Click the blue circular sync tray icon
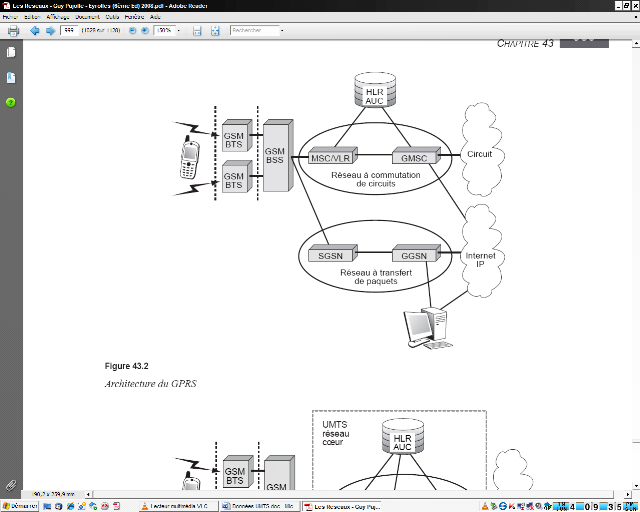The height and width of the screenshot is (512, 640). click(x=503, y=507)
